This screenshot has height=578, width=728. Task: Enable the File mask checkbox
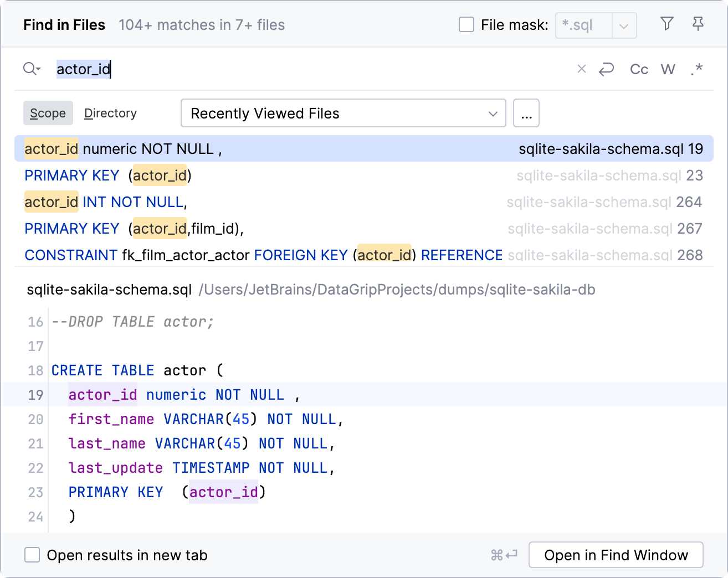(x=466, y=25)
